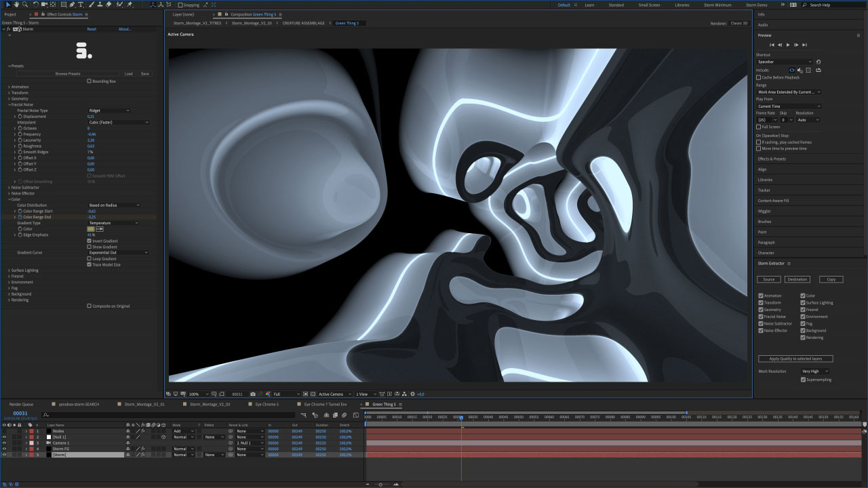Select the Eraser tool

(x=108, y=5)
